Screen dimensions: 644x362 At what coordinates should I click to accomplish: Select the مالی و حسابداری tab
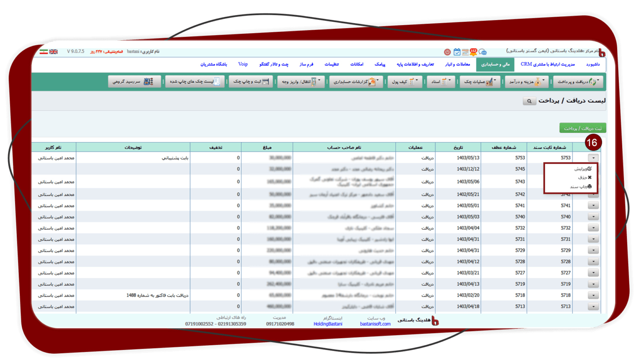coord(495,65)
